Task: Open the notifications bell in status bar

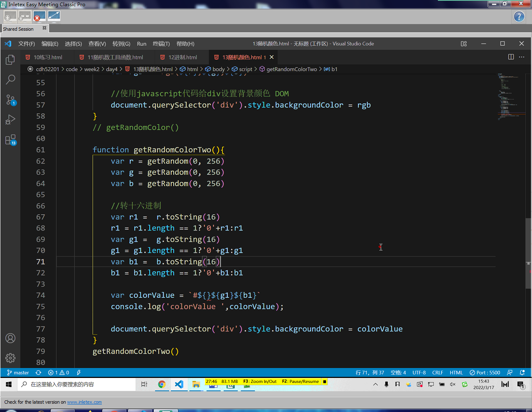Action: point(522,373)
